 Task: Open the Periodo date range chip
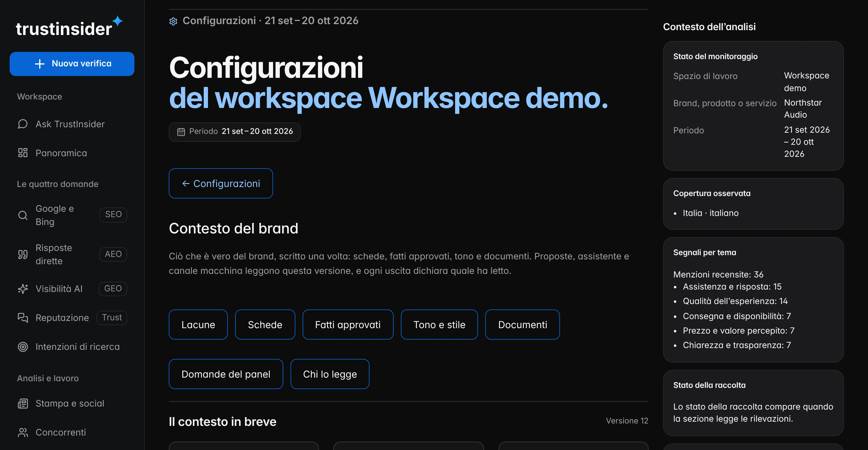click(x=234, y=132)
